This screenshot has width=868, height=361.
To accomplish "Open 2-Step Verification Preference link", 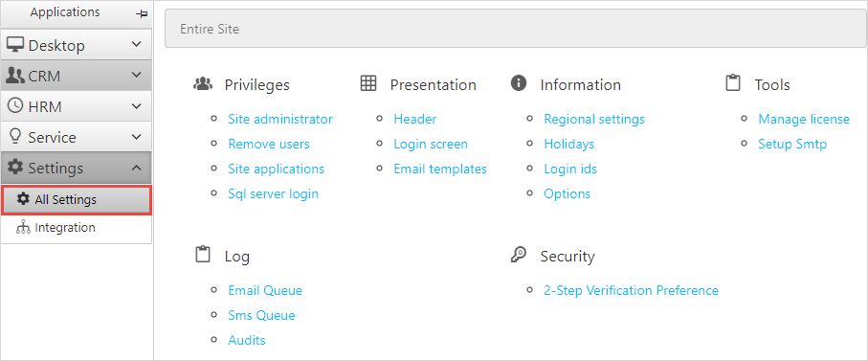I will (x=631, y=291).
